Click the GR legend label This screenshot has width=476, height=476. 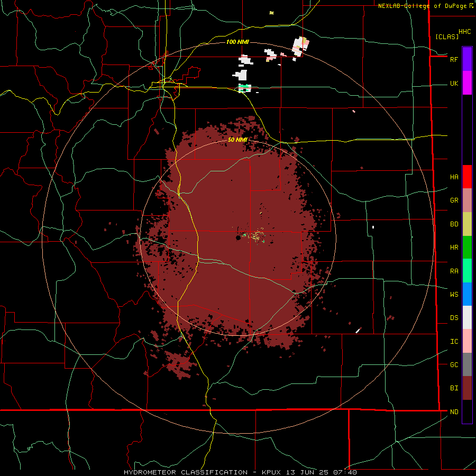[x=454, y=200]
